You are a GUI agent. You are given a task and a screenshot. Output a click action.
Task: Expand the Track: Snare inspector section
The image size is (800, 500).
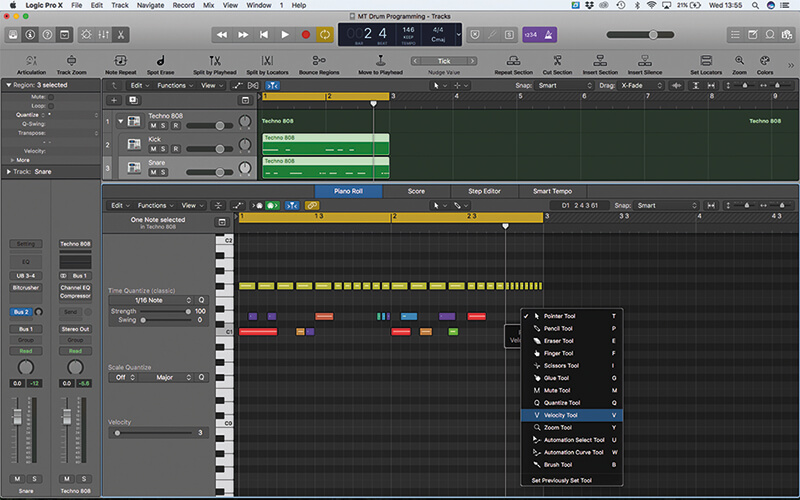coord(8,172)
